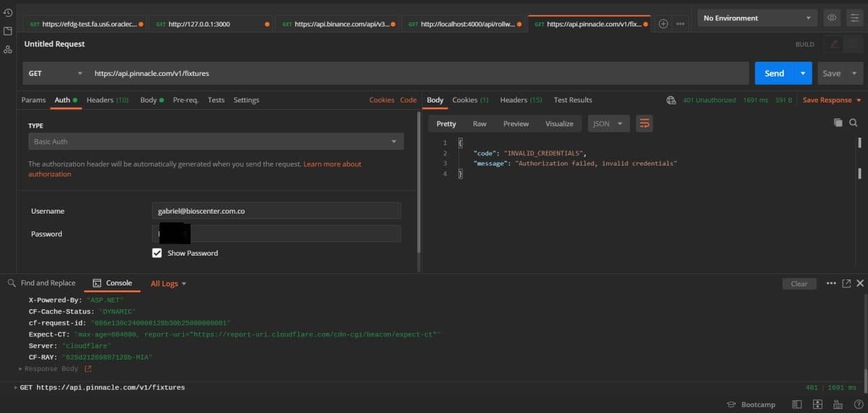
Task: Select the Preview response view
Action: [x=516, y=123]
